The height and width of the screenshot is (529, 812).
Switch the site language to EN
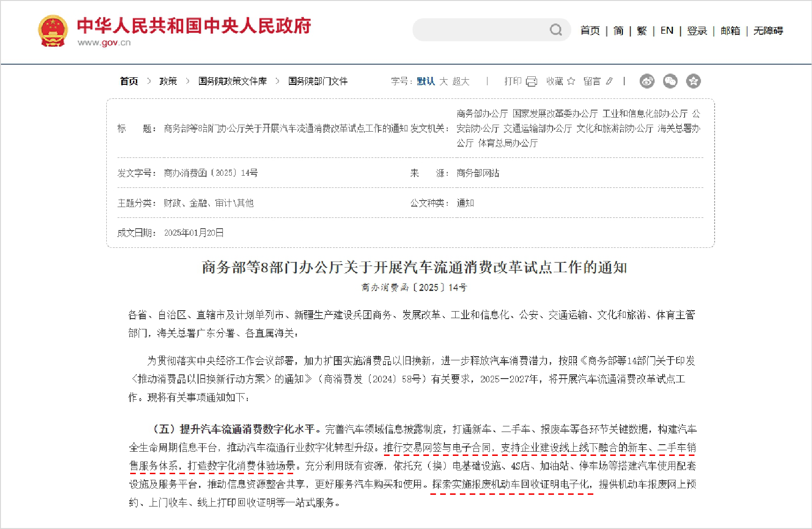point(667,30)
